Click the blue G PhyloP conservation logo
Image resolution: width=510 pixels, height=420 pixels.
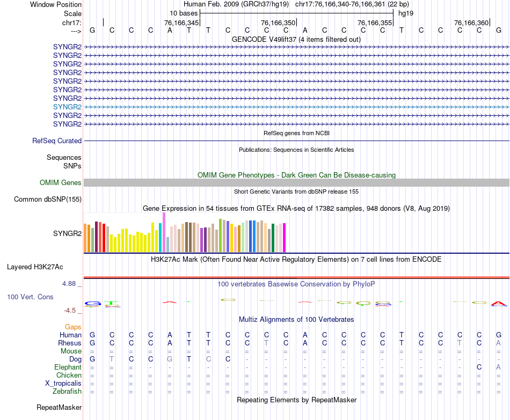click(93, 304)
